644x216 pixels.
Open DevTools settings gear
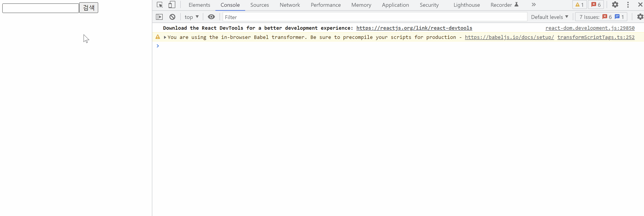coord(615,4)
